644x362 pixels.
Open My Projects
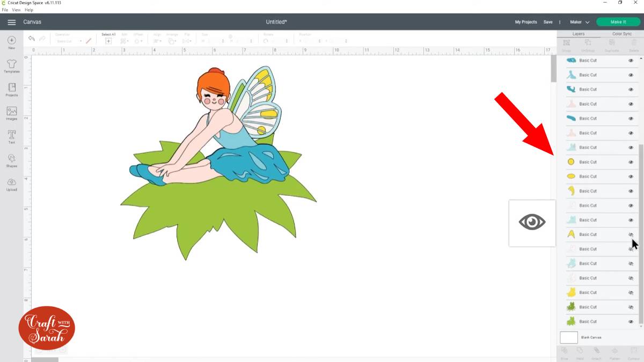(x=526, y=22)
